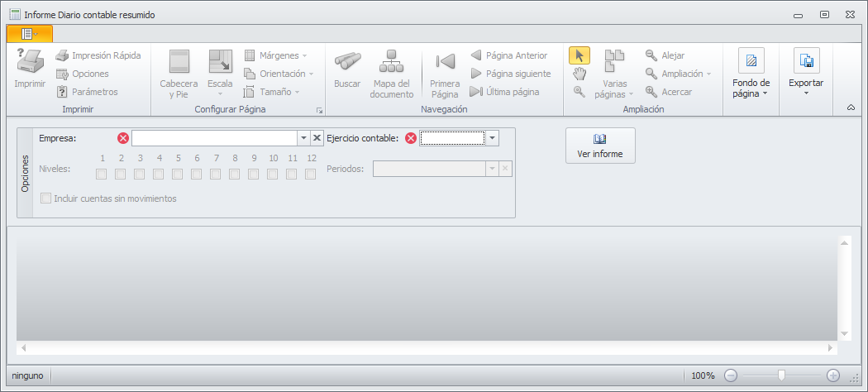Toggle level 12 checkbox

pyautogui.click(x=311, y=174)
